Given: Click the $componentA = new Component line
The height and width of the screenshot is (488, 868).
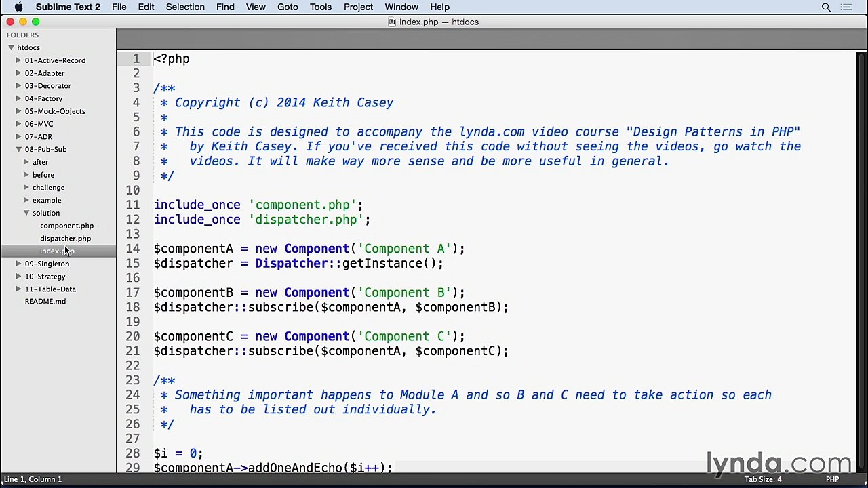Looking at the screenshot, I should click(x=309, y=249).
